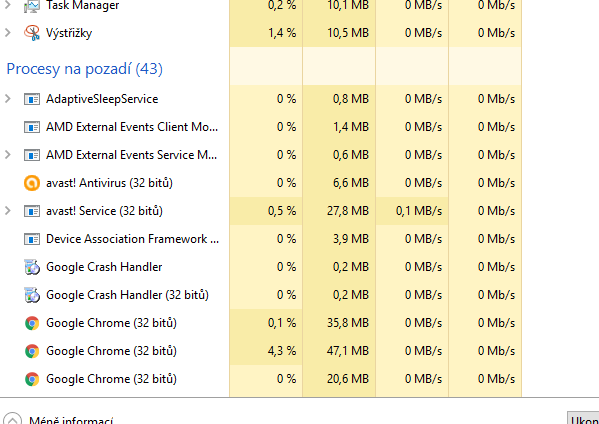Select Google Chrome name using 0,1 % CPU
The width and height of the screenshot is (599, 424).
[111, 323]
